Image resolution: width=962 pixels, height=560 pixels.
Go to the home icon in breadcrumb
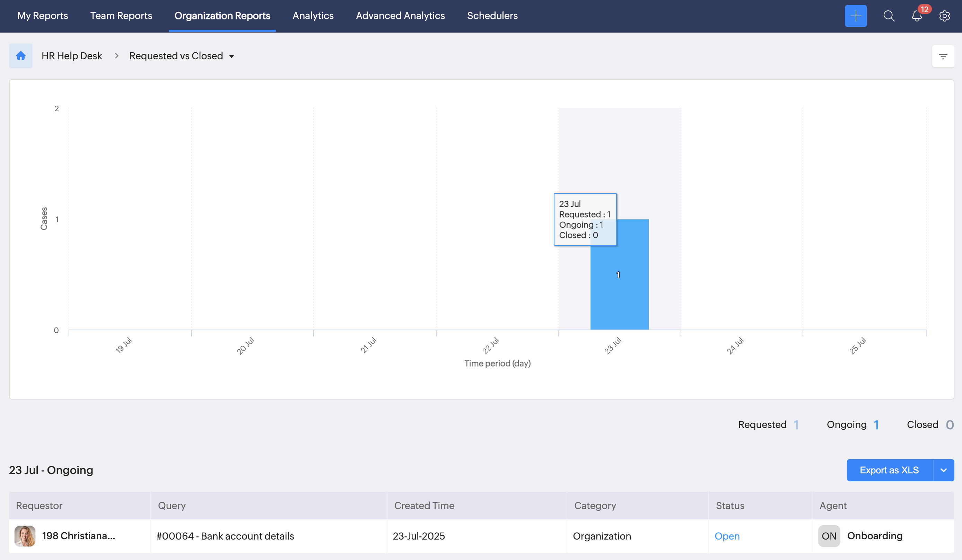[x=20, y=56]
